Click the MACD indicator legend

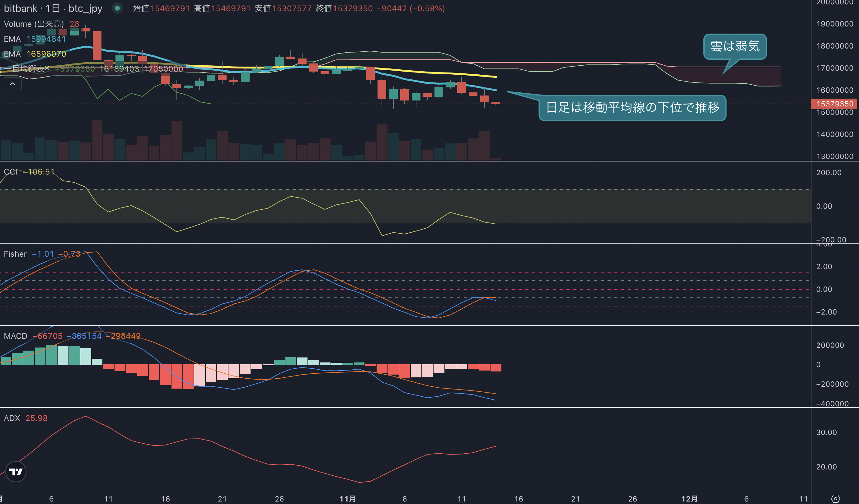click(x=72, y=336)
